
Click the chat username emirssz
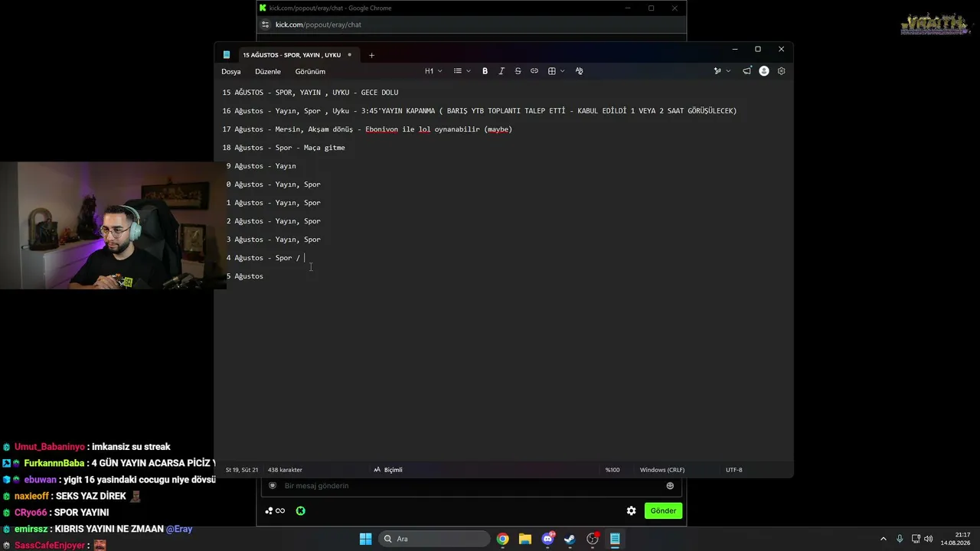[33, 529]
